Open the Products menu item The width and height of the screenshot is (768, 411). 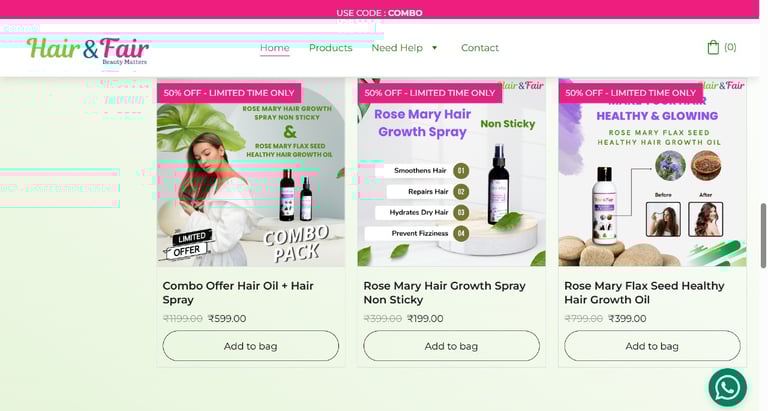(331, 48)
